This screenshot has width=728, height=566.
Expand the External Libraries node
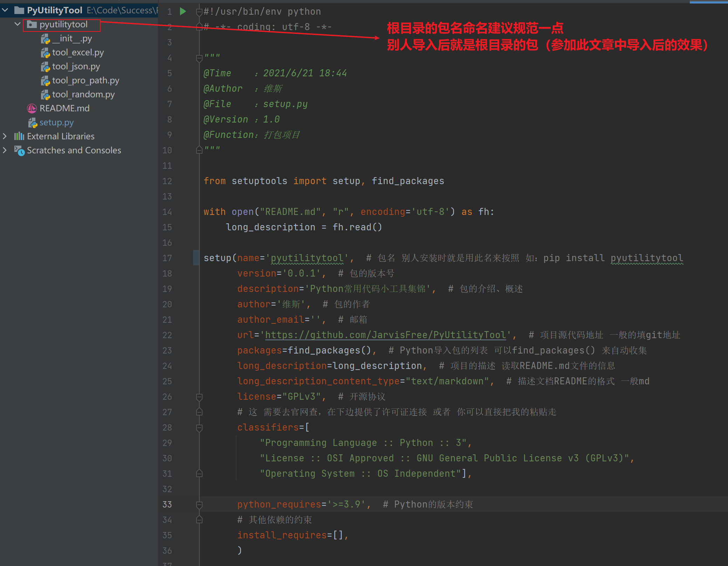[x=5, y=136]
